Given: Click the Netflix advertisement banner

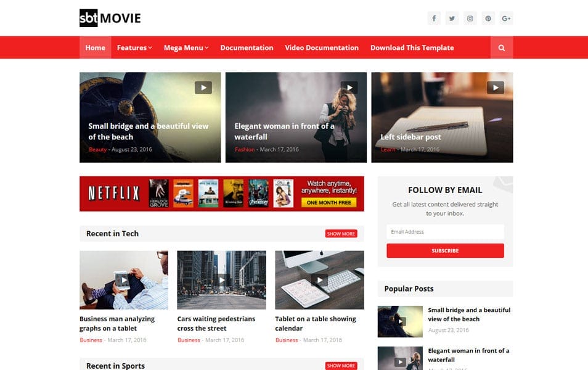Looking at the screenshot, I should coord(222,194).
